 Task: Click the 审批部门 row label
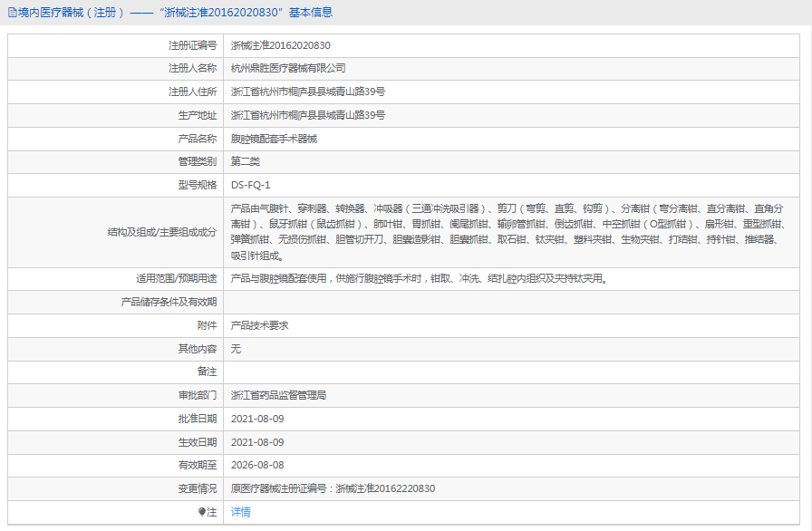(x=198, y=395)
